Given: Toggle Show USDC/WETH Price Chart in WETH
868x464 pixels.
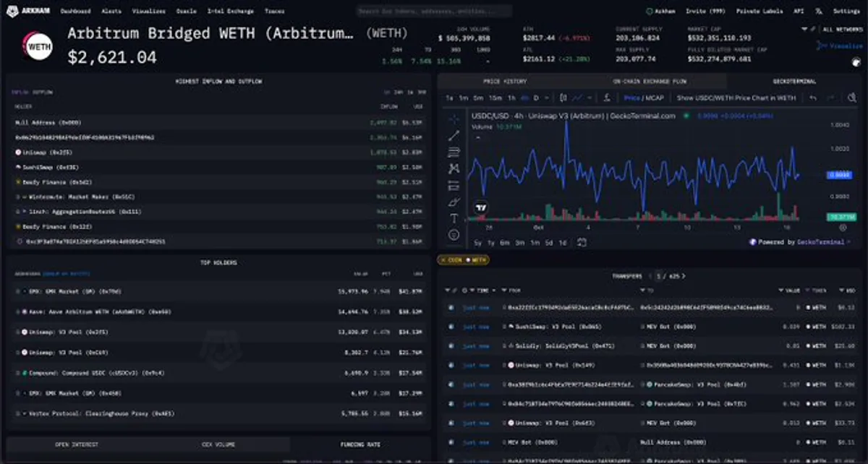Looking at the screenshot, I should 736,98.
